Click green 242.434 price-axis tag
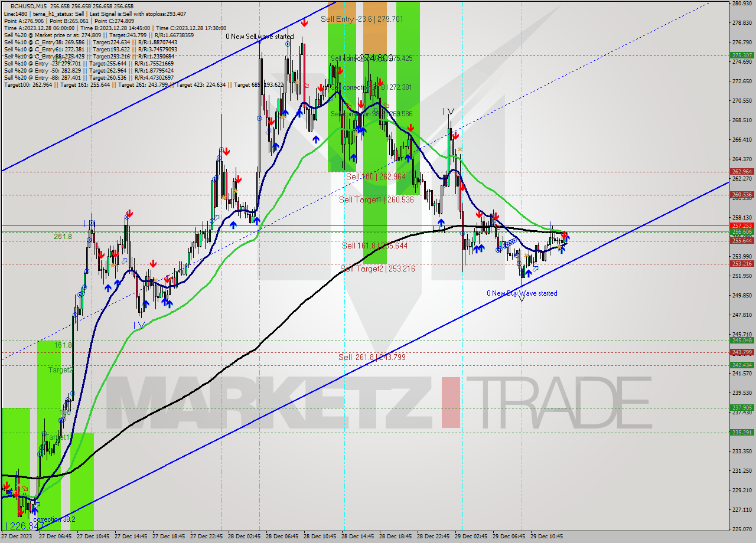The width and height of the screenshot is (756, 543). [742, 365]
